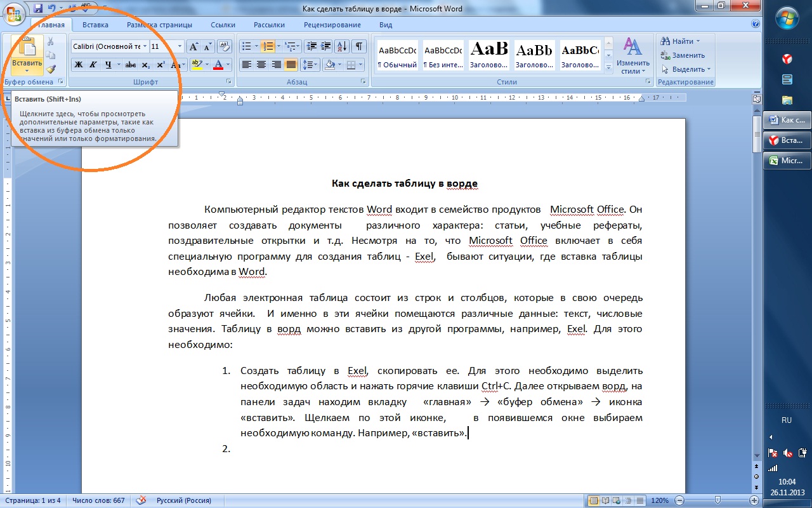Decrease paragraph indent
Screen dimensions: 812x508
[311, 46]
